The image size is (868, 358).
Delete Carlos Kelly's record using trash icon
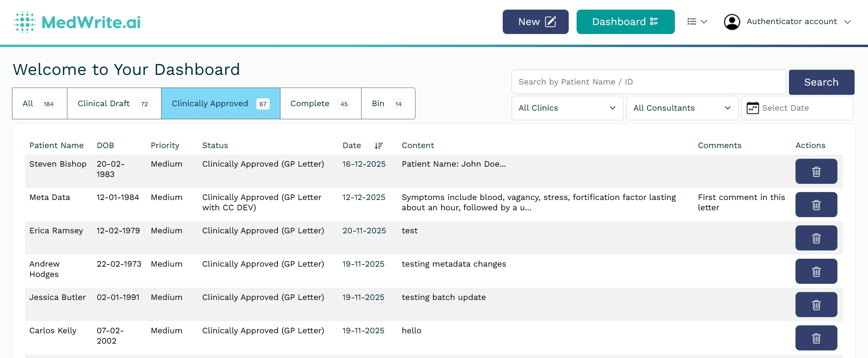pos(816,338)
